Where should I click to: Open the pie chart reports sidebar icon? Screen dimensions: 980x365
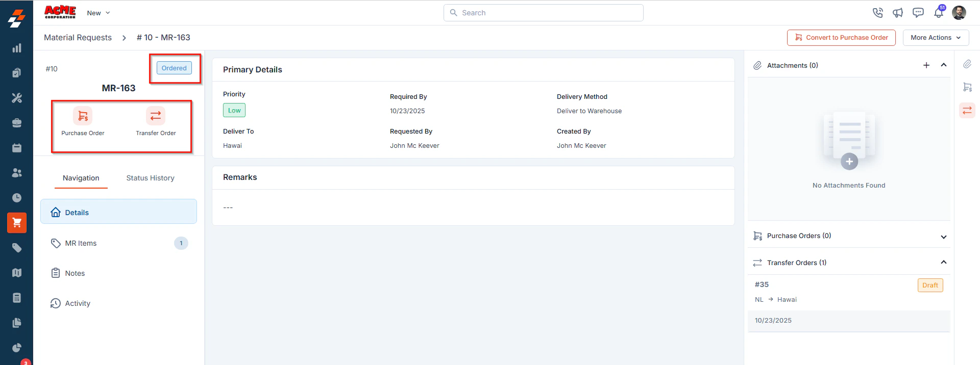17,348
